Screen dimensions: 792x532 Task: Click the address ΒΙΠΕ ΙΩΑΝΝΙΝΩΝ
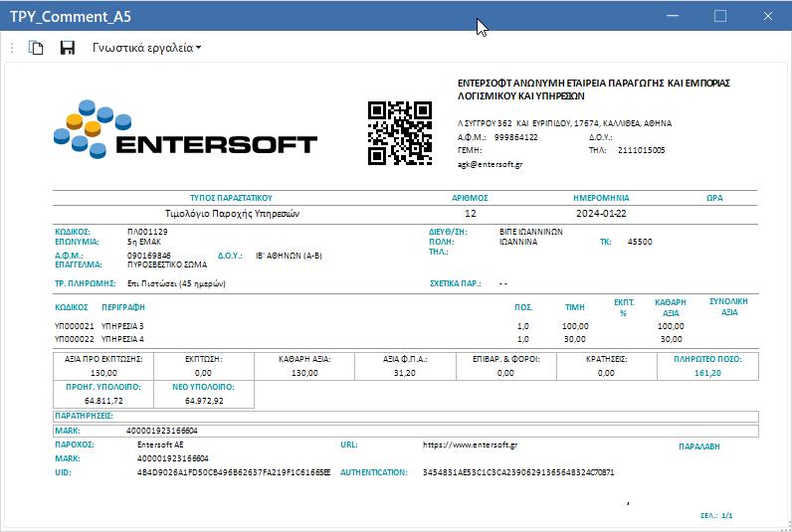(531, 232)
